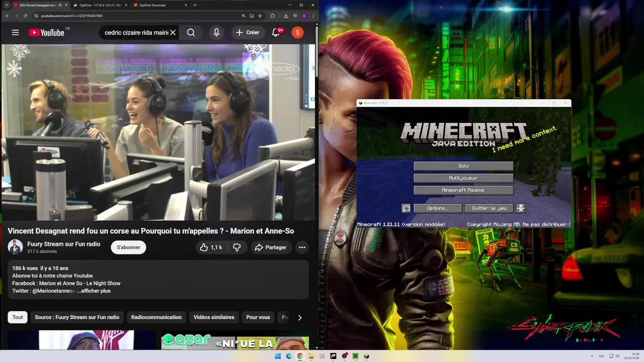The width and height of the screenshot is (644, 362).
Task: Open YouTube notifications bell
Action: click(276, 32)
